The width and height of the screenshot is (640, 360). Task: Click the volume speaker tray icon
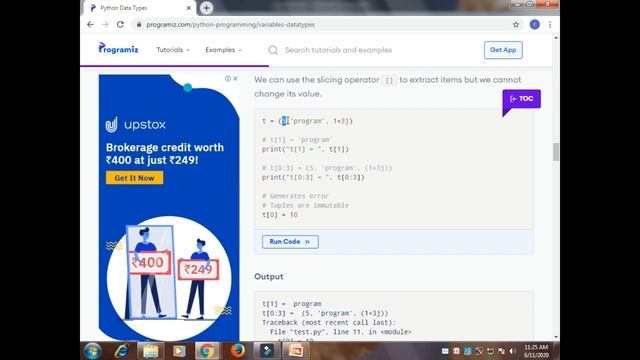click(x=512, y=351)
